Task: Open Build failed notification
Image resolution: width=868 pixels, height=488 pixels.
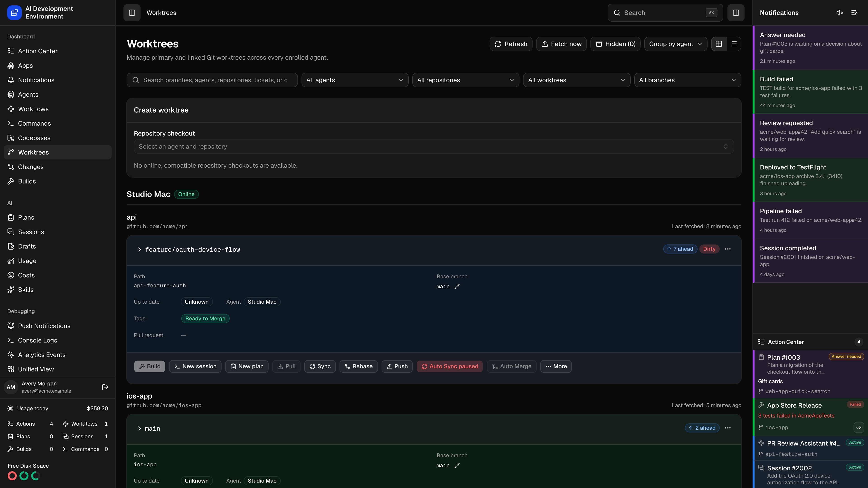Action: tap(810, 91)
